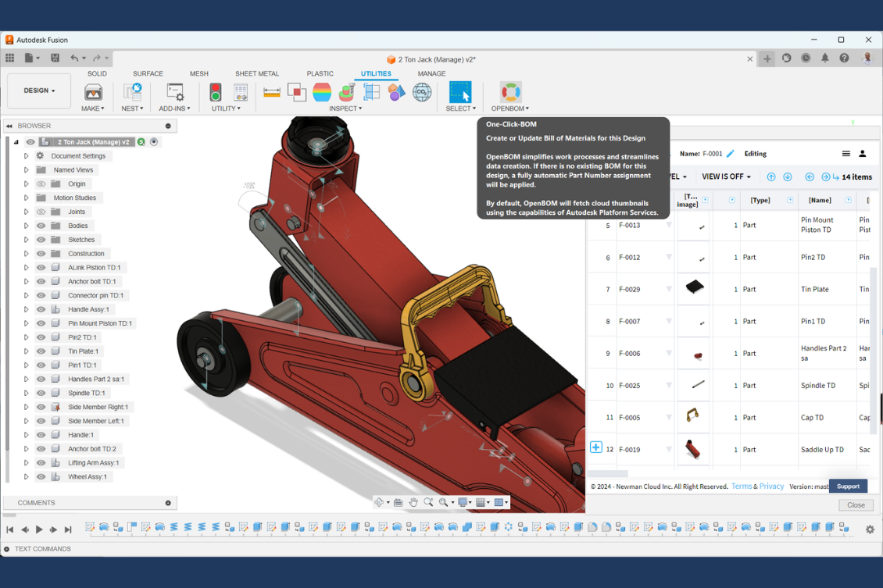Edit the BOM name with pencil icon
Image resolution: width=883 pixels, height=588 pixels.
(731, 154)
